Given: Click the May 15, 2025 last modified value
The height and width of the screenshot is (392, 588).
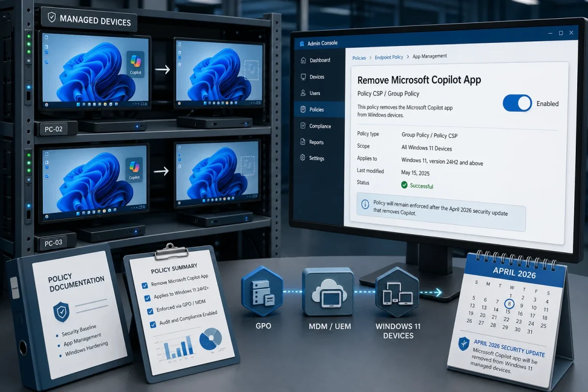Looking at the screenshot, I should coord(415,173).
